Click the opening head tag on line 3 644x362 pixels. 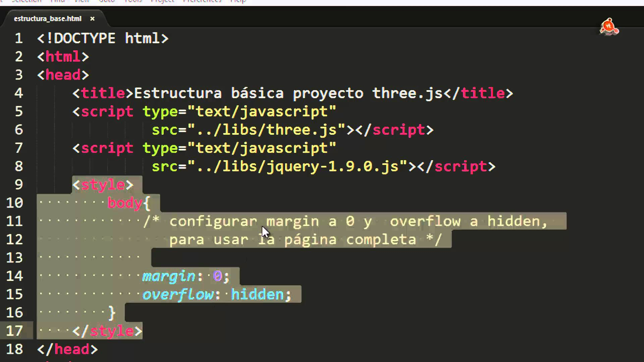[63, 75]
